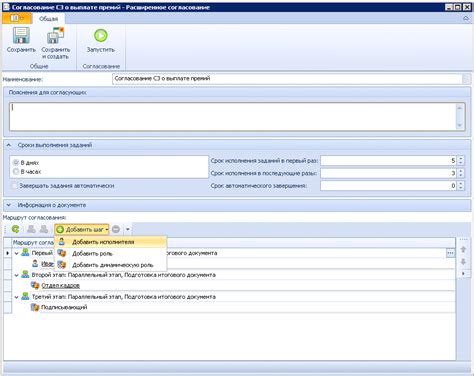The width and height of the screenshot is (474, 376).
Task: Click the Наименование text field
Action: 287,79
